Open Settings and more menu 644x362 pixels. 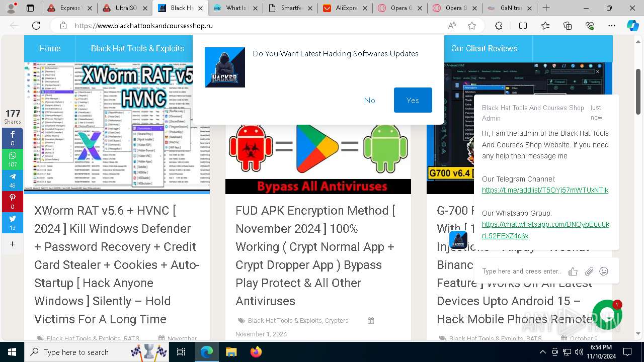point(612,26)
